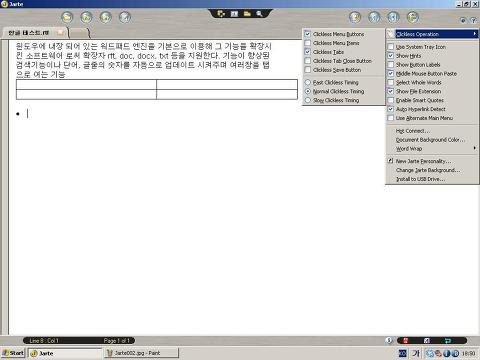Choose Change Jarte Background menu item

coord(432,170)
